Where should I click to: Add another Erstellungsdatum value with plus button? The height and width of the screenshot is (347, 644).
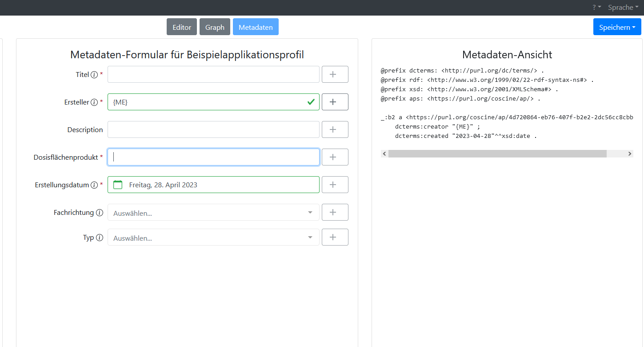[x=335, y=185]
